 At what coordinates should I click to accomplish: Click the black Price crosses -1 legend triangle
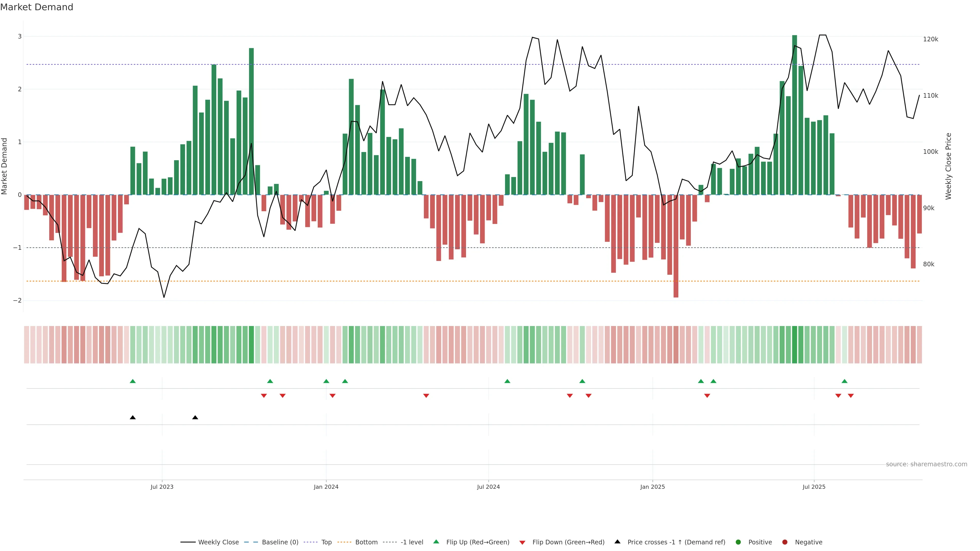point(617,542)
